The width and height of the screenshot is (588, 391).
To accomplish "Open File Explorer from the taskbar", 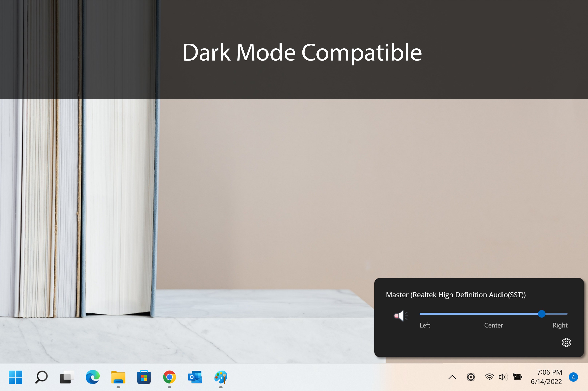I will click(118, 377).
